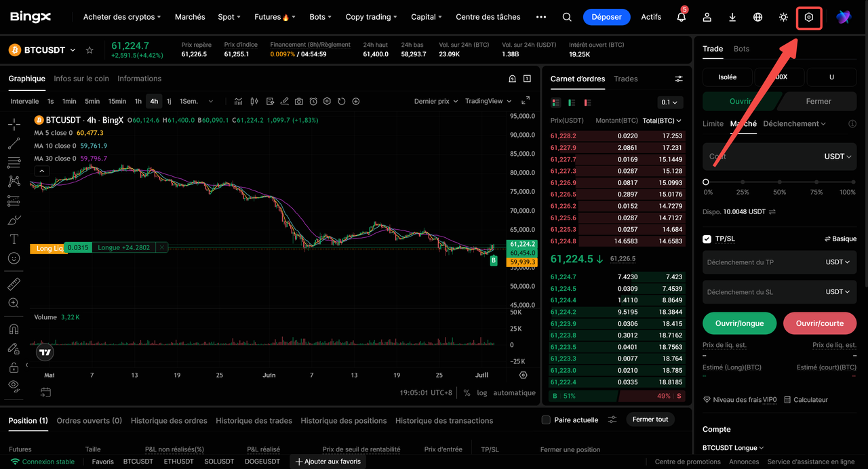Open Historique des ordres tab
The image size is (868, 469).
coord(169,420)
